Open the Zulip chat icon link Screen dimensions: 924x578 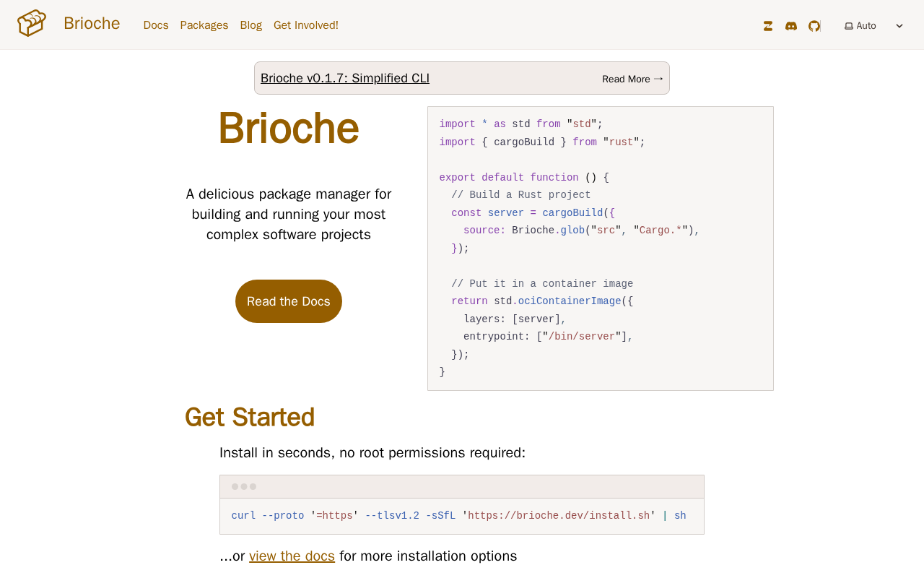click(768, 26)
